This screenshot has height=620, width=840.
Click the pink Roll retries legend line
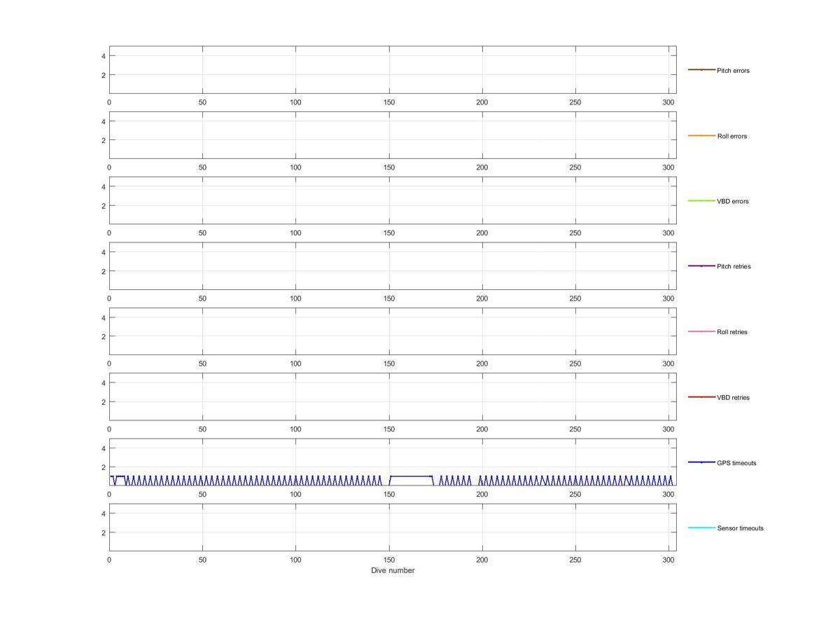coord(701,331)
